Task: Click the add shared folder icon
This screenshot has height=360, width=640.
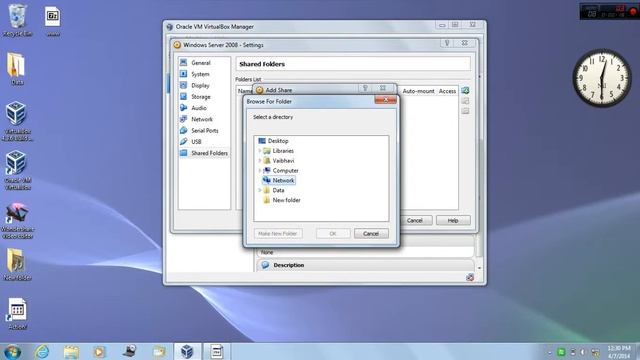Action: 465,91
